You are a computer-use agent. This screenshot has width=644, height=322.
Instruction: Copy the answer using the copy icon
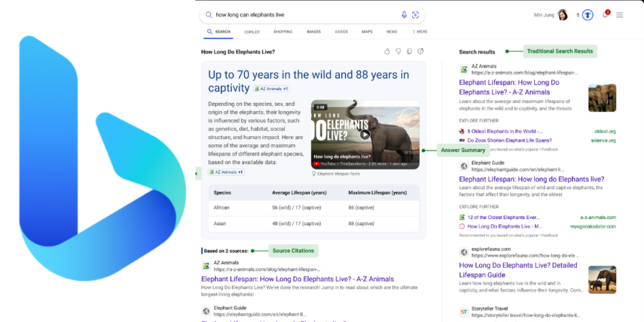(x=409, y=51)
